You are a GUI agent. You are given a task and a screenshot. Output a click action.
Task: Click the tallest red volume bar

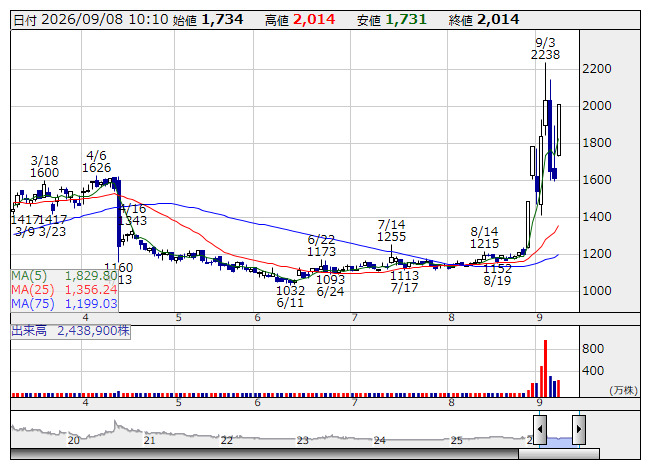click(545, 368)
